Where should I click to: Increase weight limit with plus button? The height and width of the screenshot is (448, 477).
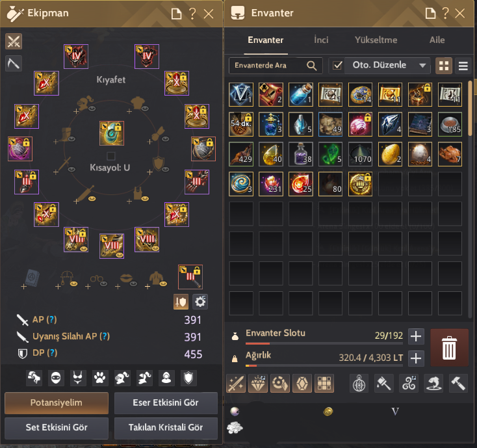416,358
